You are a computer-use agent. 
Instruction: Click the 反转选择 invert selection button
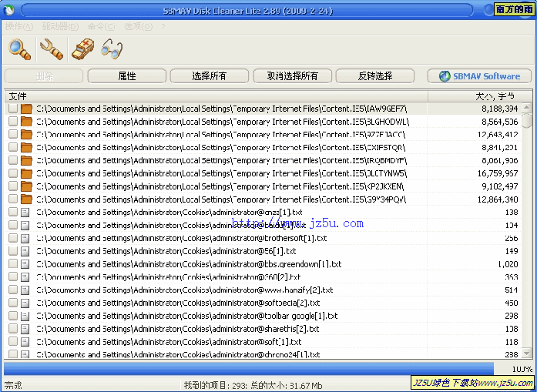(375, 76)
